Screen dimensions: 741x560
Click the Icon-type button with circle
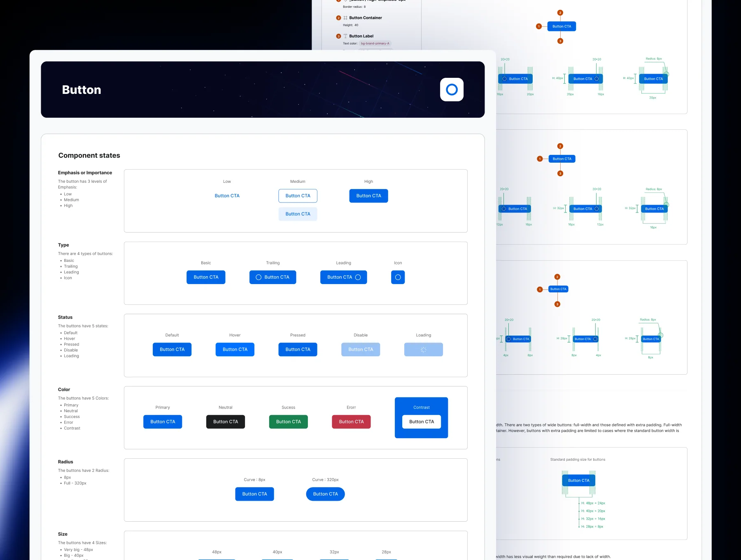point(398,277)
